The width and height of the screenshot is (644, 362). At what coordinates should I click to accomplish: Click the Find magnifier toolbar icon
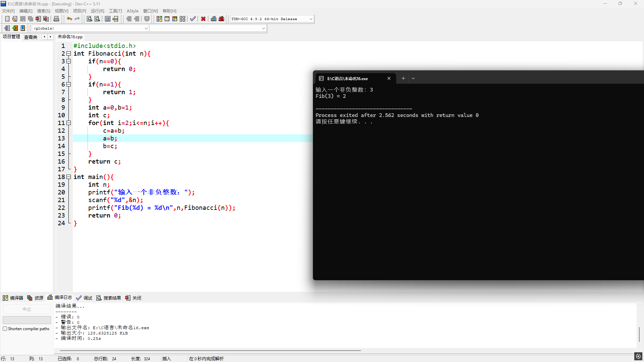pyautogui.click(x=89, y=19)
